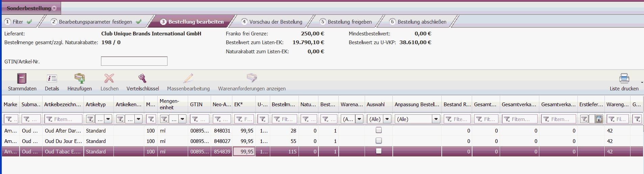The height and width of the screenshot is (174, 644).
Task: Click the funnel icon in Erstliefer... filter
Action: pyautogui.click(x=584, y=119)
